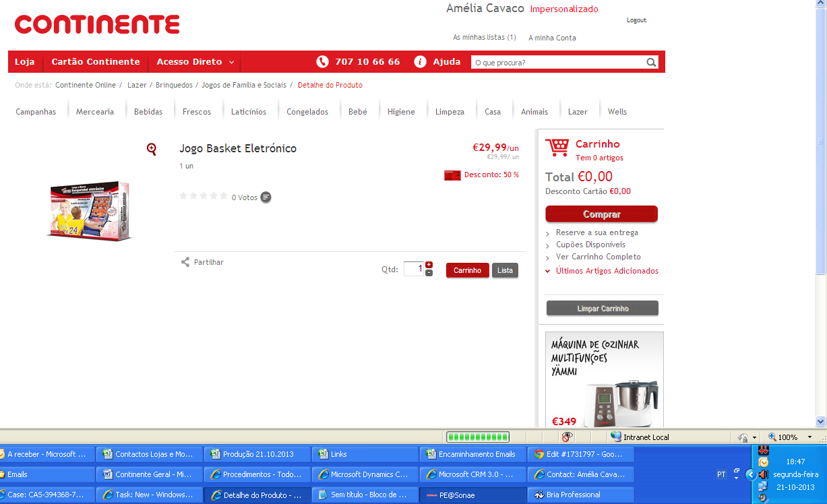Click protected mode icon in status bar

(742, 437)
